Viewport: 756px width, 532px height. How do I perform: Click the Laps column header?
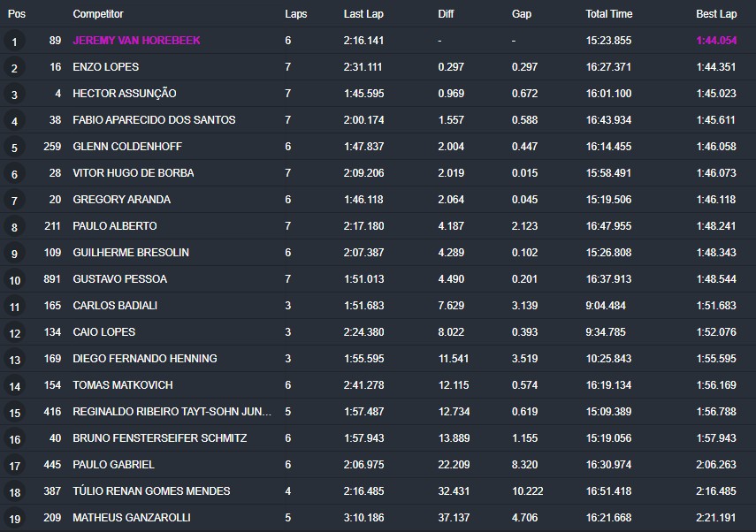pos(296,14)
